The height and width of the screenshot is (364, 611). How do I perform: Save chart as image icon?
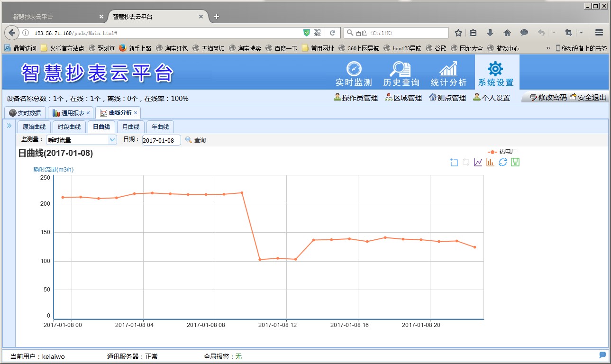(515, 163)
